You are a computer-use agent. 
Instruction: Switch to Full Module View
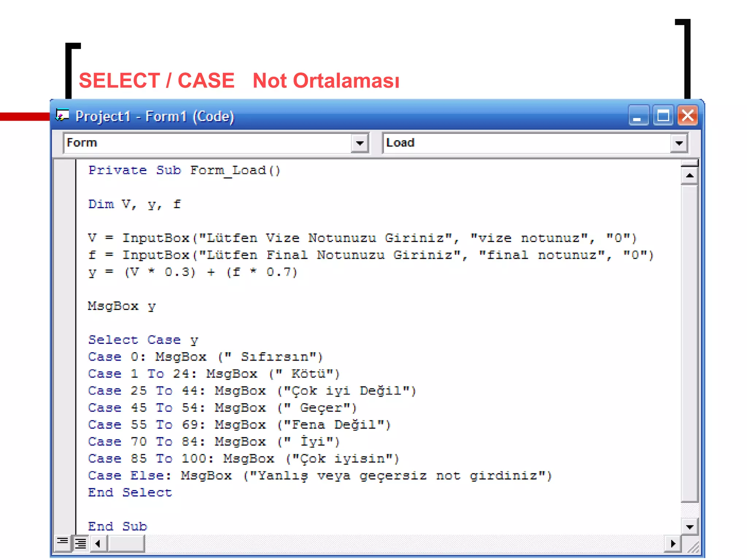tap(80, 544)
